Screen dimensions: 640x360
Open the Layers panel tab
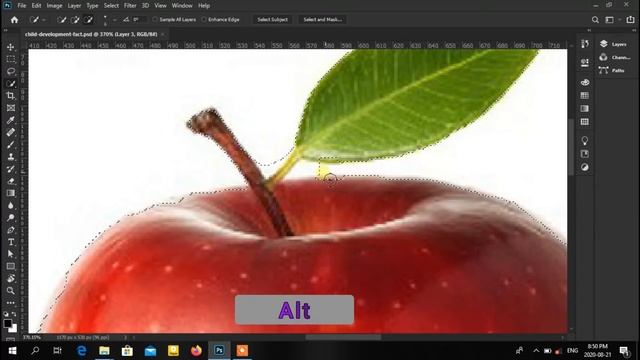click(614, 44)
